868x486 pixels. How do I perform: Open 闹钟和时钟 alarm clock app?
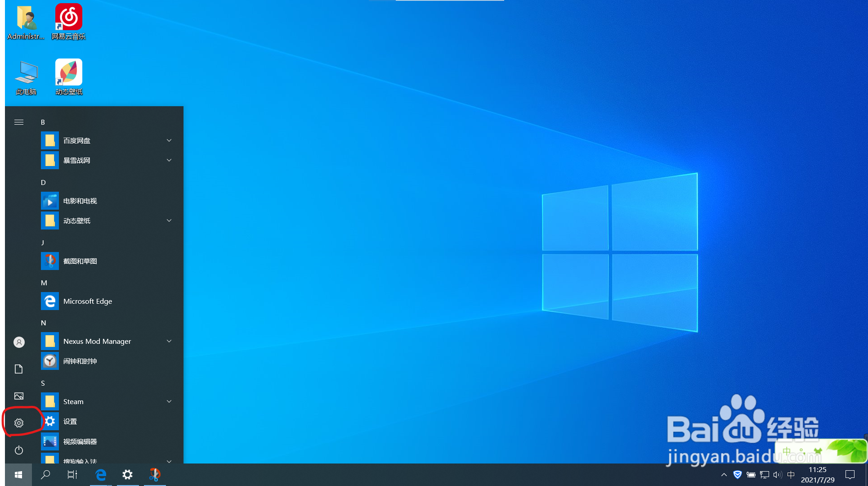80,361
